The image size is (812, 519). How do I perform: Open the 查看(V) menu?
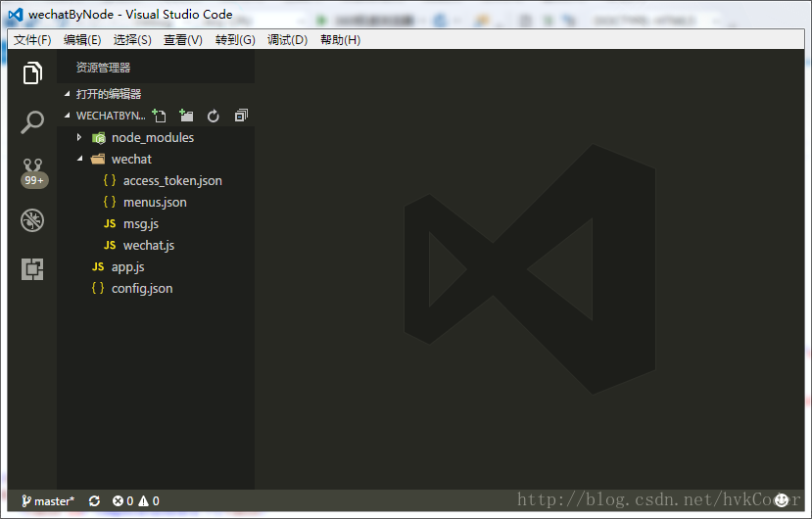coord(183,40)
